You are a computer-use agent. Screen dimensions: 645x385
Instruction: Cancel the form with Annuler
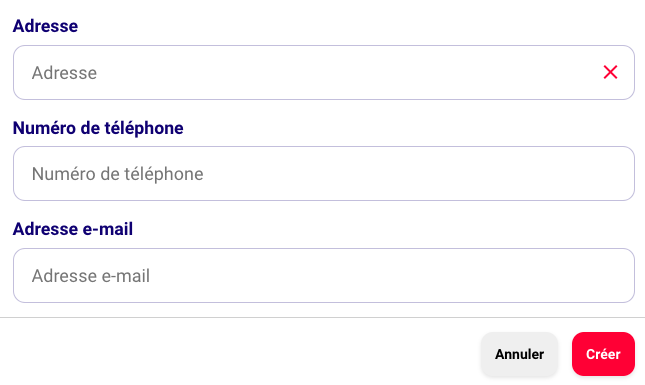[x=520, y=354]
